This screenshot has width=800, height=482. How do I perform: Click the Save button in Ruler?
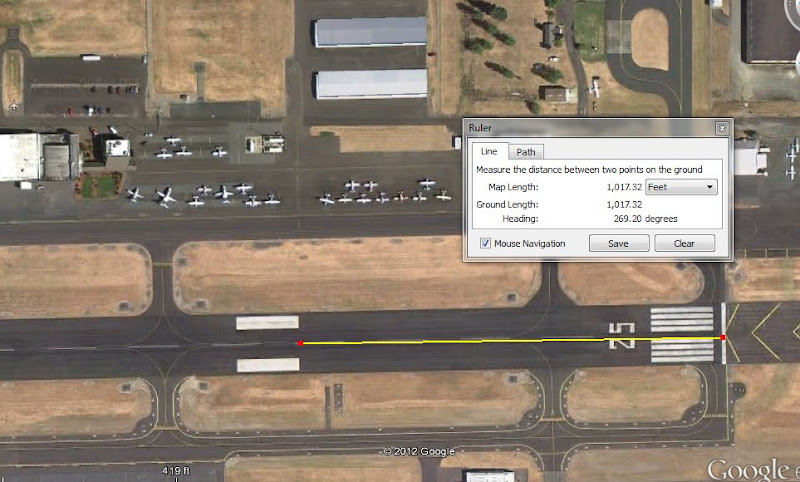[x=619, y=243]
